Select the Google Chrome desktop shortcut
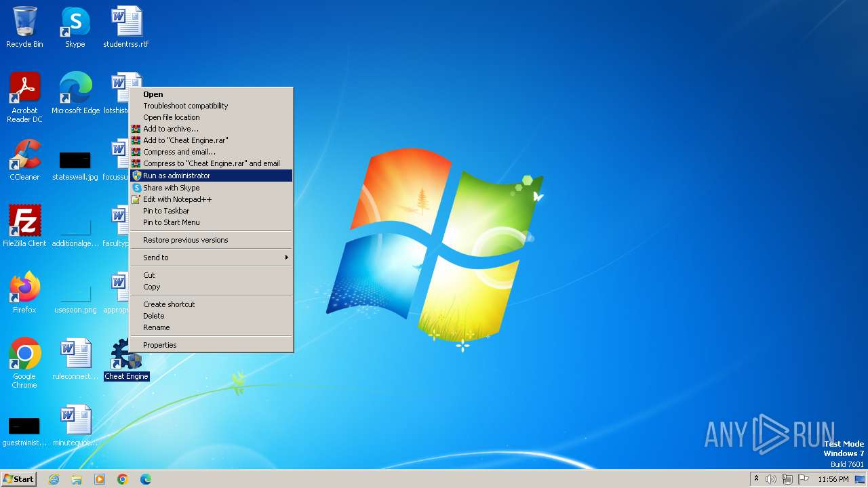Viewport: 868px width, 488px height. 24,363
